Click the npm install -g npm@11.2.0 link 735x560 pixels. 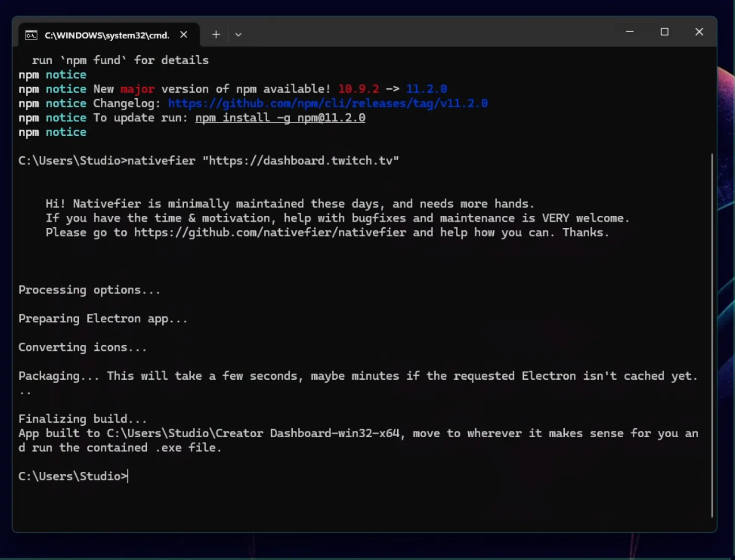click(x=280, y=118)
